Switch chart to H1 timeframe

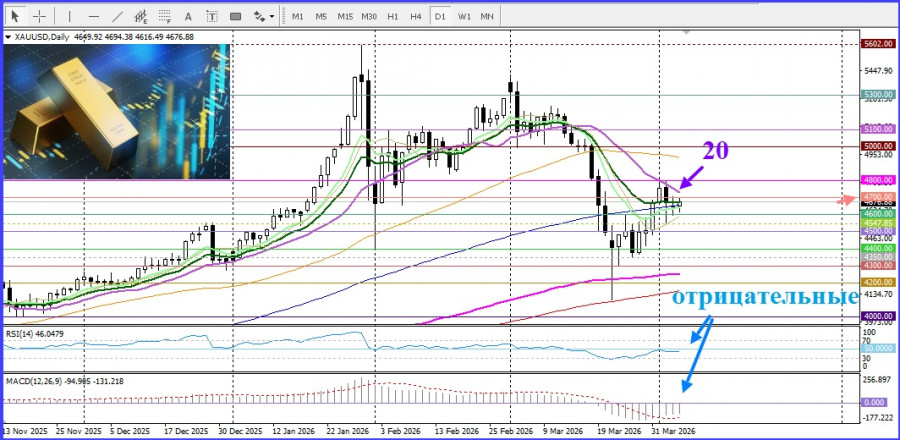coord(393,17)
